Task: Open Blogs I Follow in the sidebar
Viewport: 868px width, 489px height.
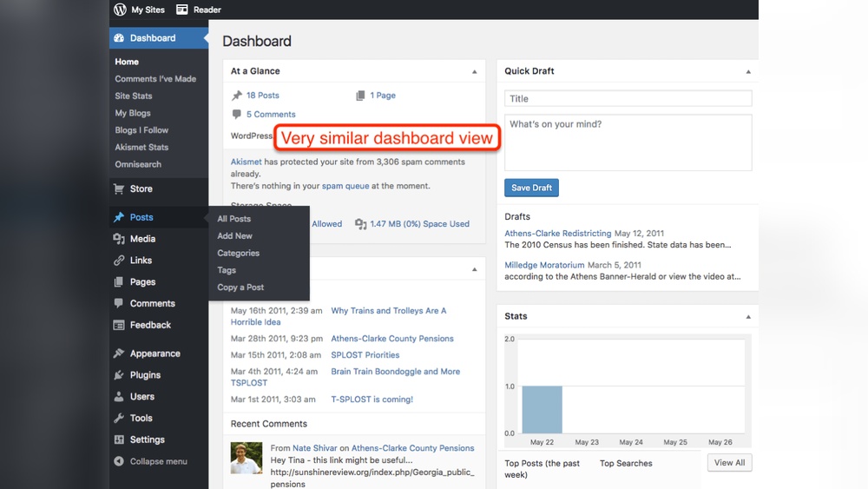Action: tap(141, 130)
